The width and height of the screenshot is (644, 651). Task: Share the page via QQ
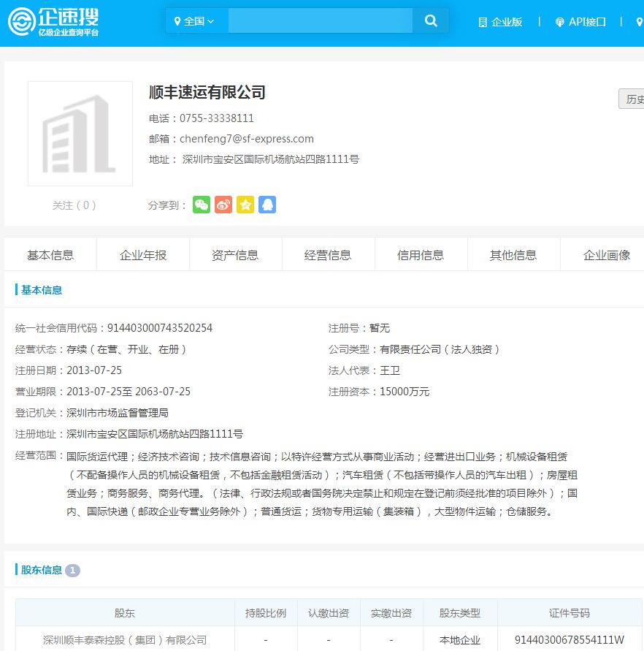pyautogui.click(x=267, y=205)
